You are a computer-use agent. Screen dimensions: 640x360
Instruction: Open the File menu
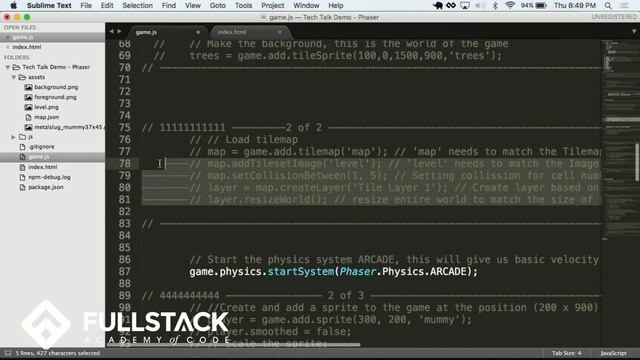pyautogui.click(x=86, y=5)
